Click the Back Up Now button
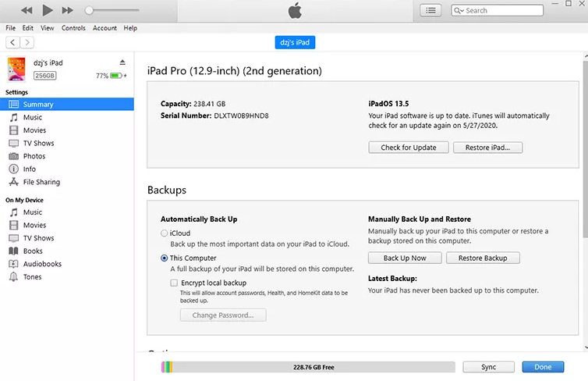This screenshot has width=588, height=381. tap(405, 258)
